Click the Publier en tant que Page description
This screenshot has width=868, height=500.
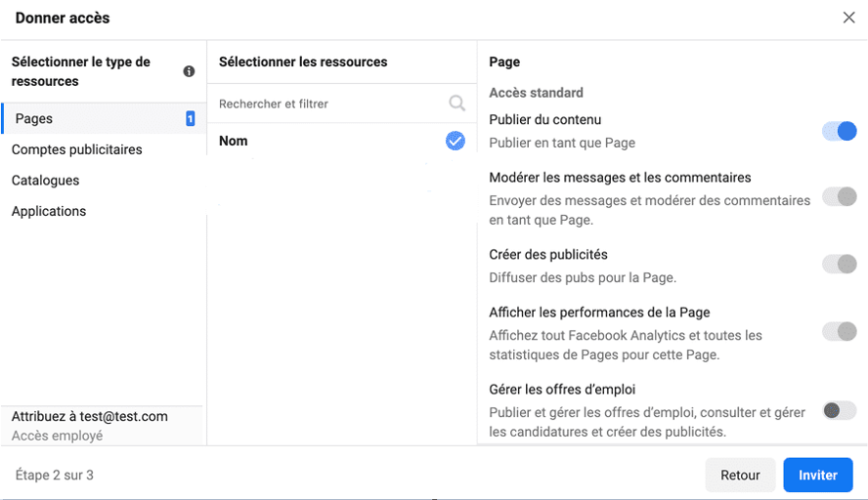click(562, 143)
